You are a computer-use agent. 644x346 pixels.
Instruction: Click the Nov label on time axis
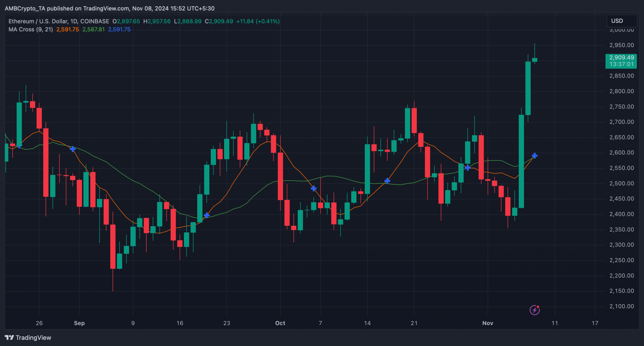pos(488,323)
